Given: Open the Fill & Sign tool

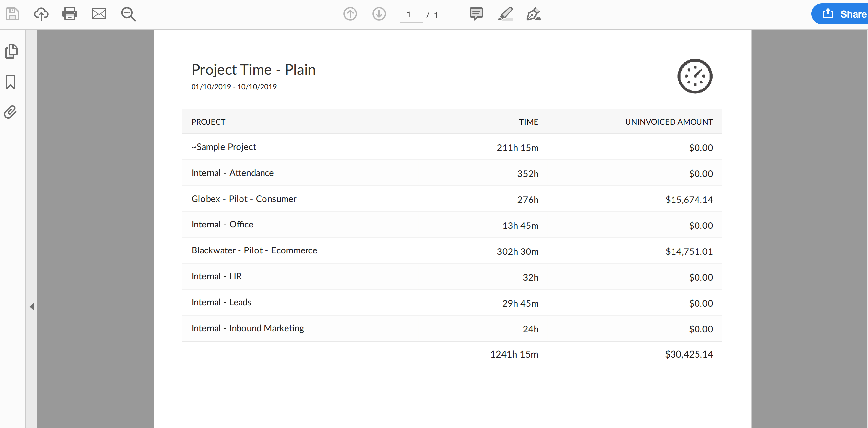Looking at the screenshot, I should 534,14.
